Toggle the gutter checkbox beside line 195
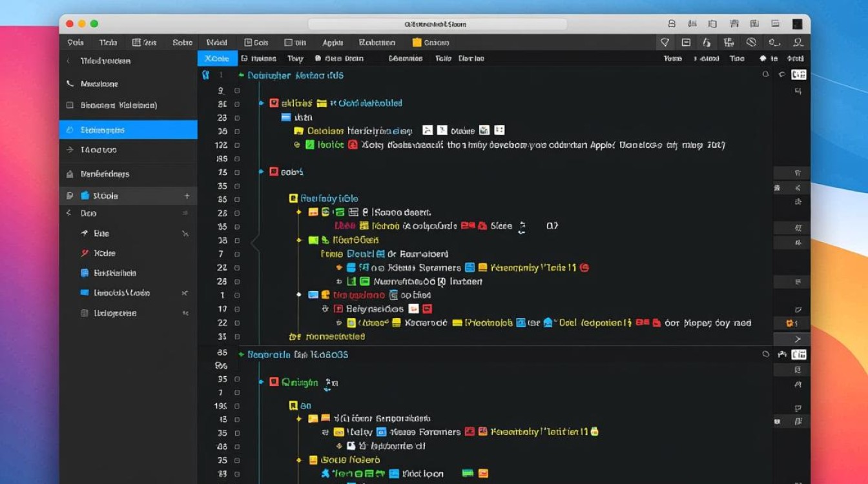The height and width of the screenshot is (484, 868). 237,406
